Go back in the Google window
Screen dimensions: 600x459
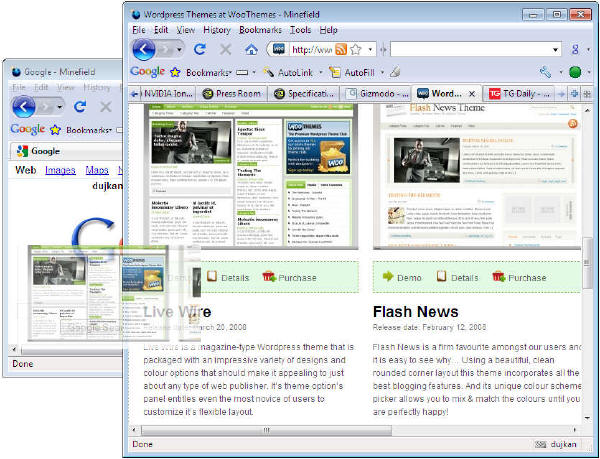point(23,107)
